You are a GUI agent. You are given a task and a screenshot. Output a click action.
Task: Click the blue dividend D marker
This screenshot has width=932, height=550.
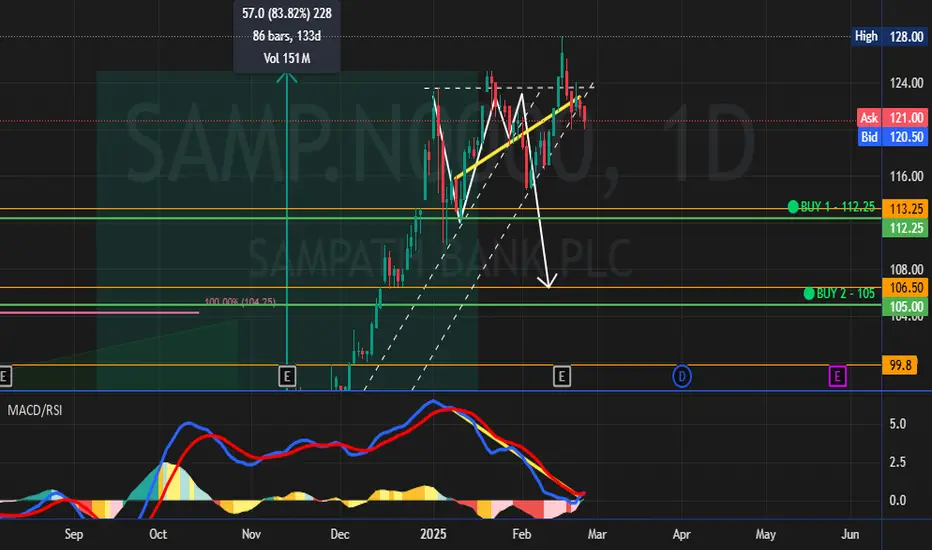pos(682,376)
